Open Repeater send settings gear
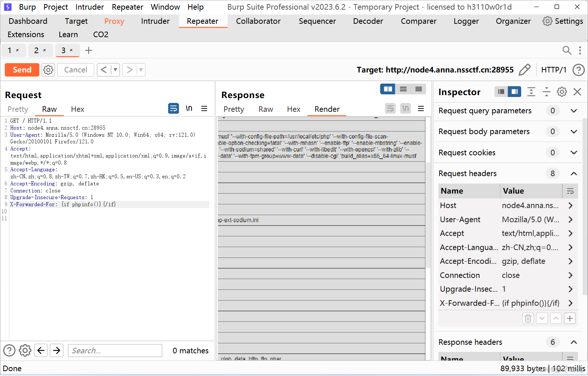 pos(48,70)
